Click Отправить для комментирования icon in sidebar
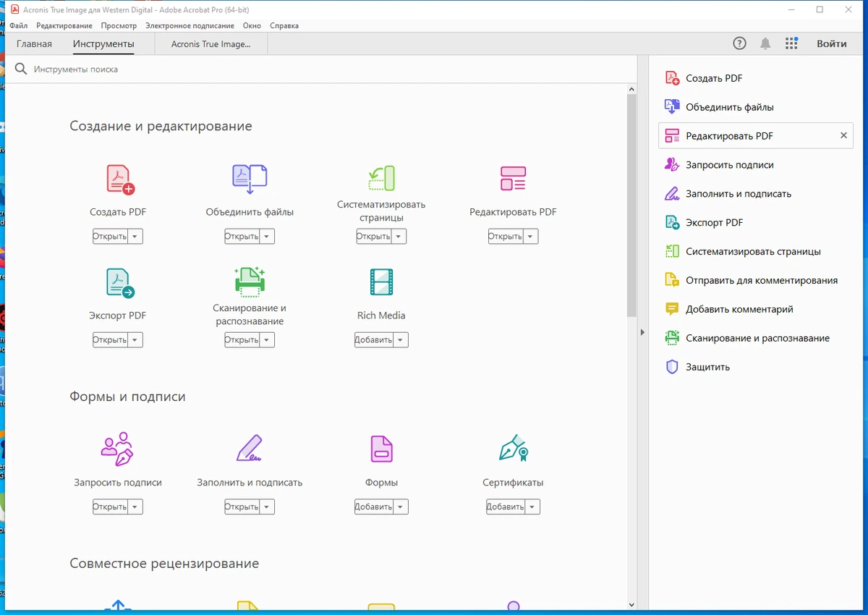Screen dimensions: 868x615 [x=672, y=280]
